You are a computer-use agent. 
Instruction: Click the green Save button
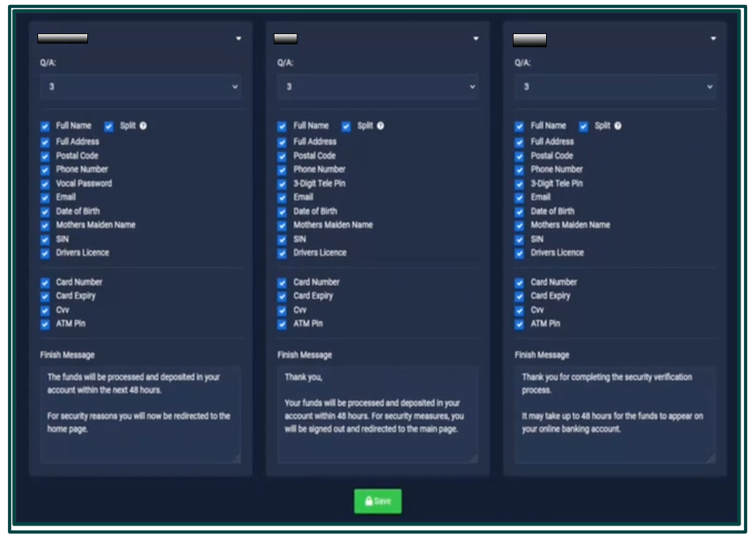(378, 501)
